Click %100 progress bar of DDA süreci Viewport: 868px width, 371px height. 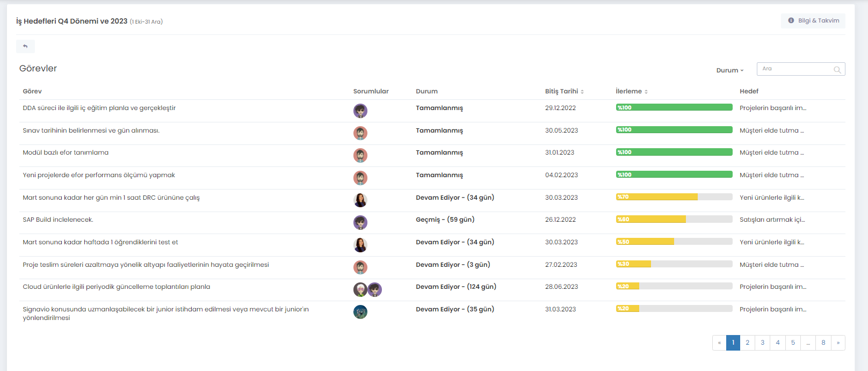pos(674,107)
